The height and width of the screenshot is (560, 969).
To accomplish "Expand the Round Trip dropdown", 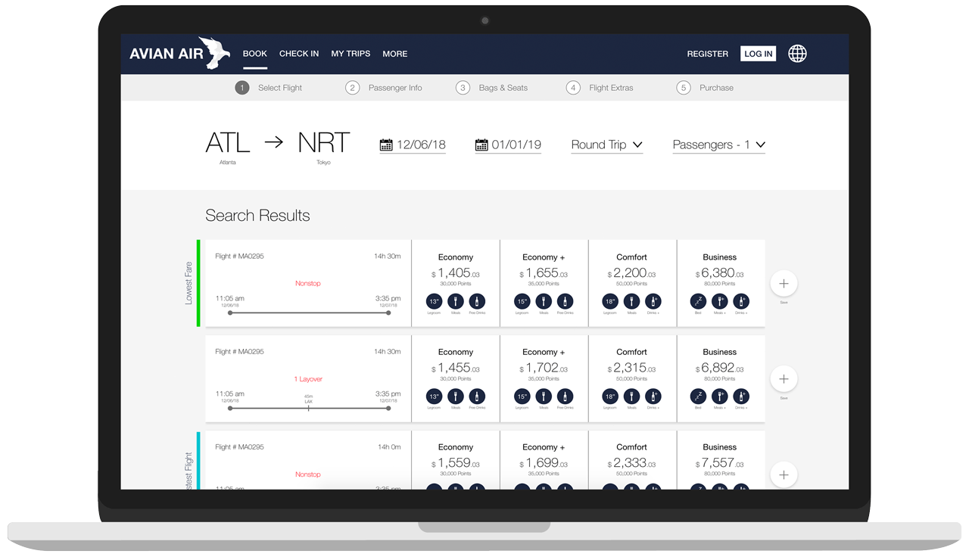I will [x=607, y=145].
